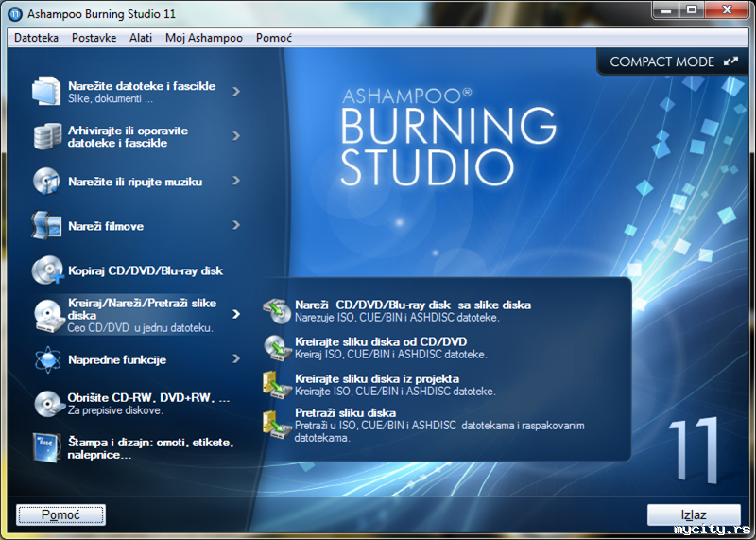Expand the Narežite datoteke i fascikle arrow
Viewport: 756px width, 540px height.
[236, 91]
